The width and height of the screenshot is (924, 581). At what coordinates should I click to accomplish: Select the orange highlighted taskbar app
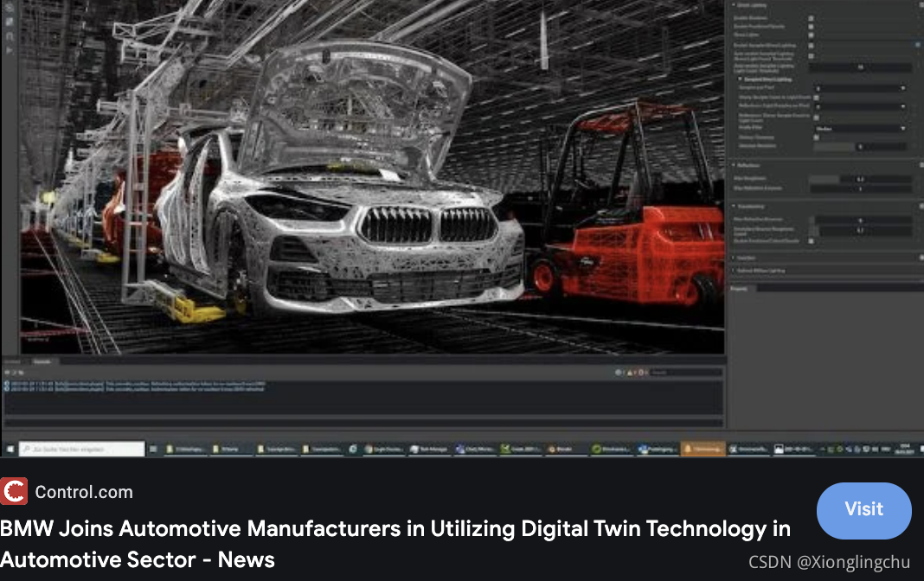click(x=703, y=449)
